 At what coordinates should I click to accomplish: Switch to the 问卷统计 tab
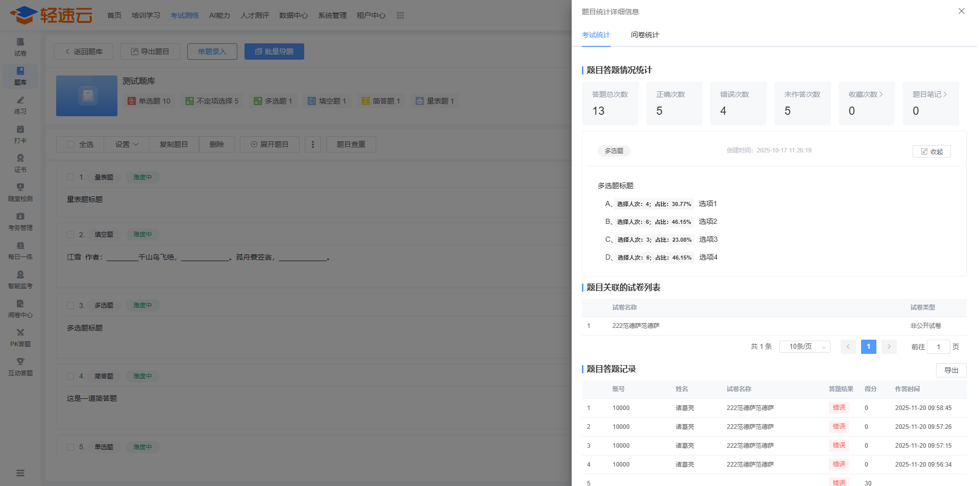click(x=645, y=35)
